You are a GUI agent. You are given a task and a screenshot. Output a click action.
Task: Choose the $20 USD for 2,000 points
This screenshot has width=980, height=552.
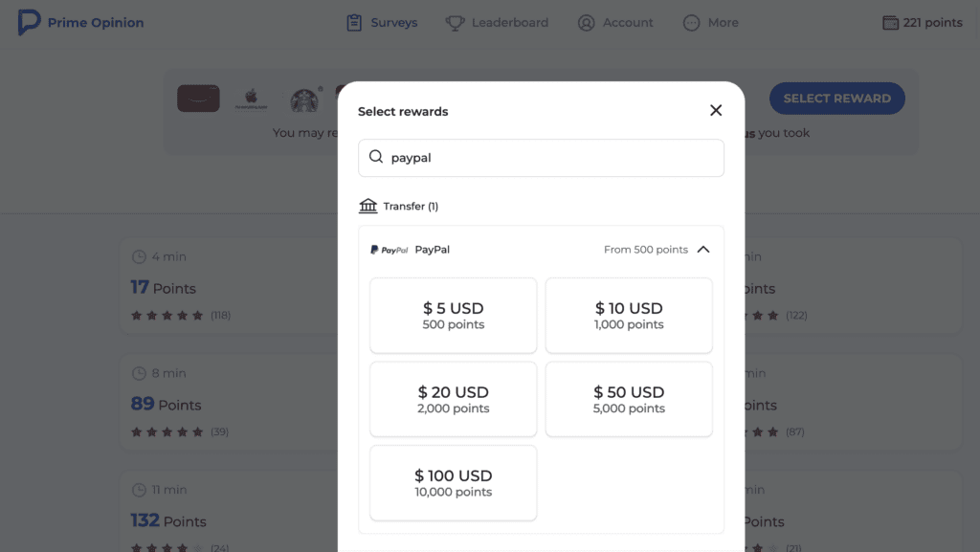tap(453, 399)
